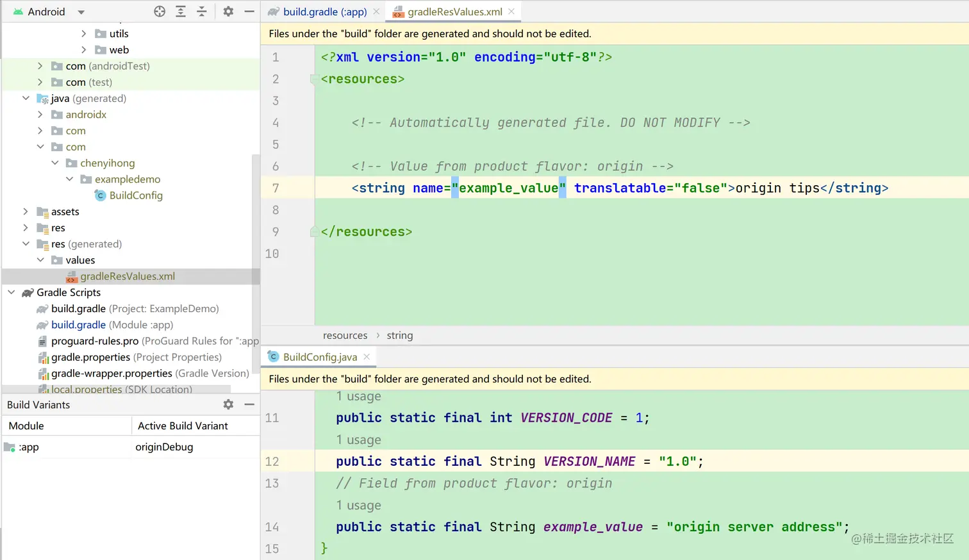Click the gradle.properties file icon

[x=44, y=358]
